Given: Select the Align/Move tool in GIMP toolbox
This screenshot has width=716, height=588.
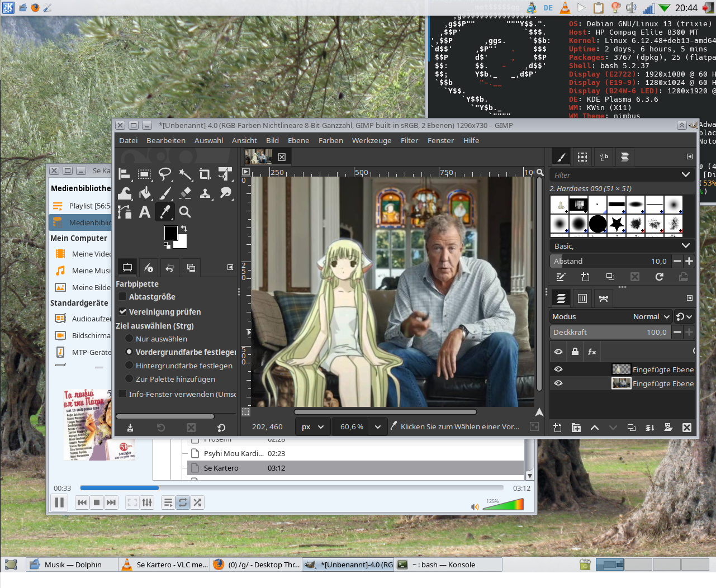Looking at the screenshot, I should tap(125, 174).
